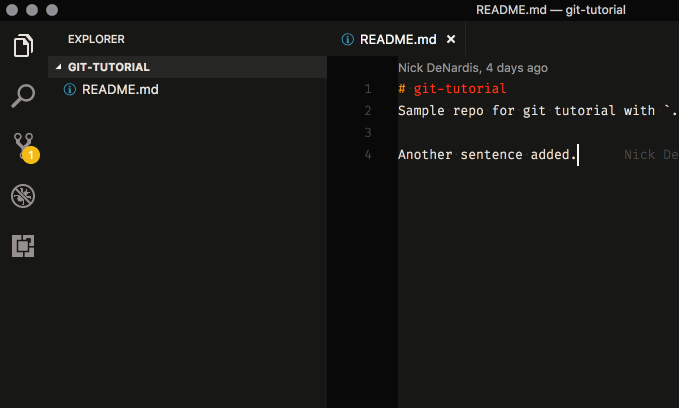Click the minimize window button
The height and width of the screenshot is (408, 679).
click(32, 10)
